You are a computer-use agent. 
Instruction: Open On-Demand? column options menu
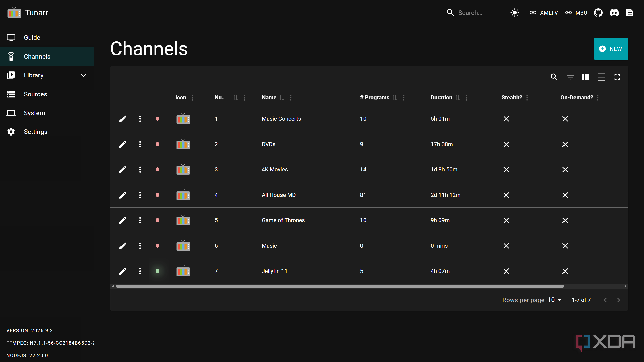click(598, 98)
